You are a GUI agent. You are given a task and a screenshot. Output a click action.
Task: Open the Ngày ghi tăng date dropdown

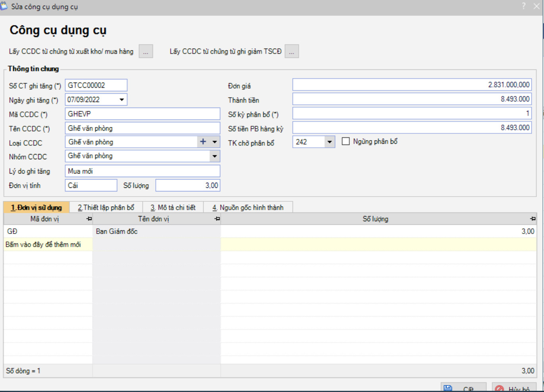coord(122,100)
